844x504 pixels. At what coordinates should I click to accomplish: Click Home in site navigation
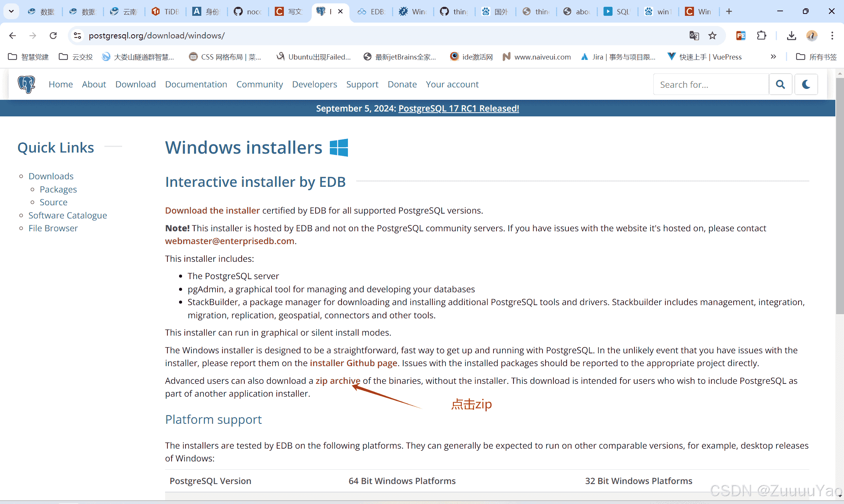(61, 84)
